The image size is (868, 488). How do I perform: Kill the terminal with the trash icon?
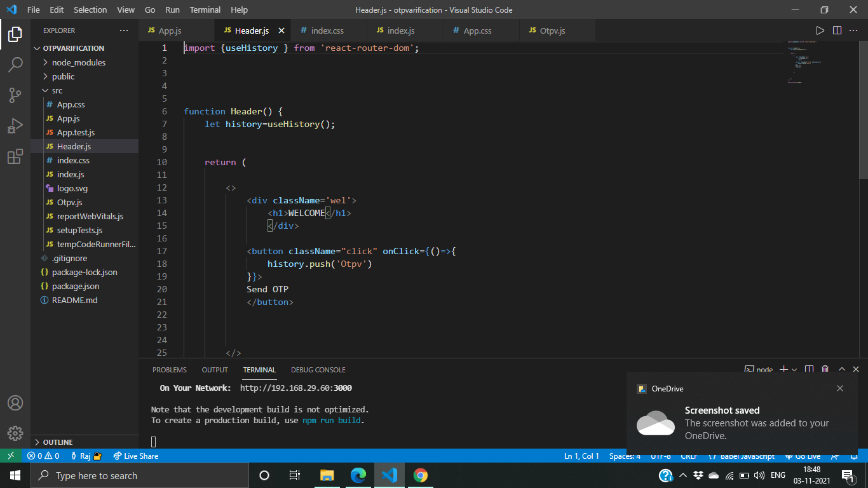[x=825, y=369]
